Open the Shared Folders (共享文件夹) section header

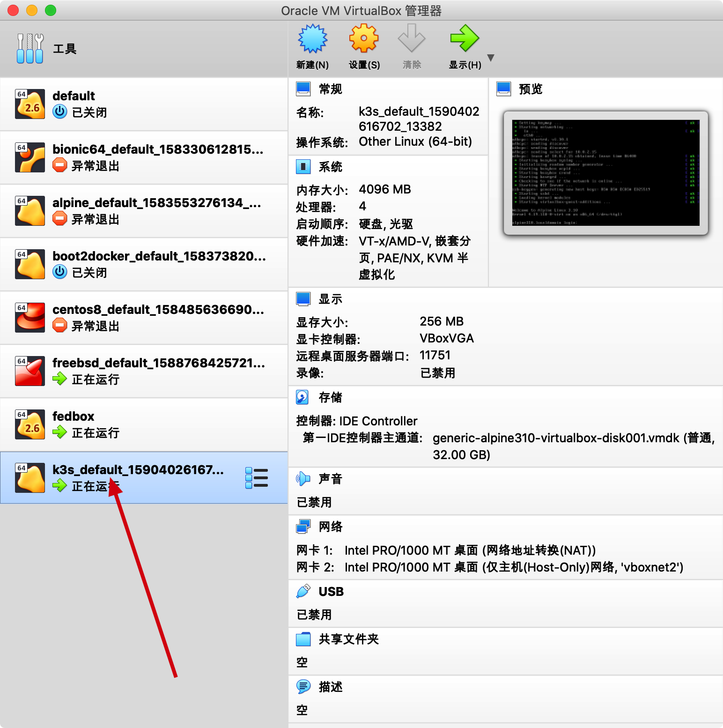[x=349, y=639]
